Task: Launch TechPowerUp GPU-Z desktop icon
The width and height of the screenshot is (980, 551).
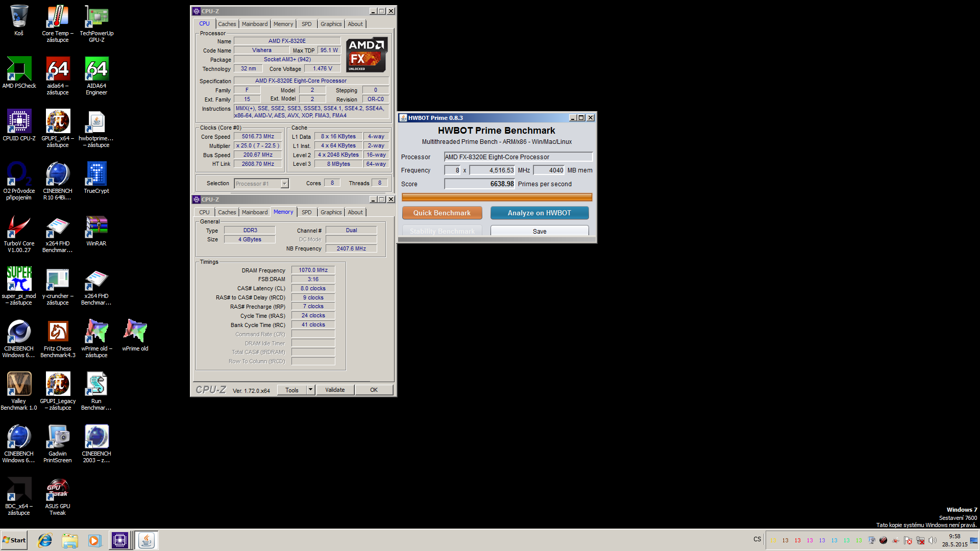Action: [x=96, y=23]
